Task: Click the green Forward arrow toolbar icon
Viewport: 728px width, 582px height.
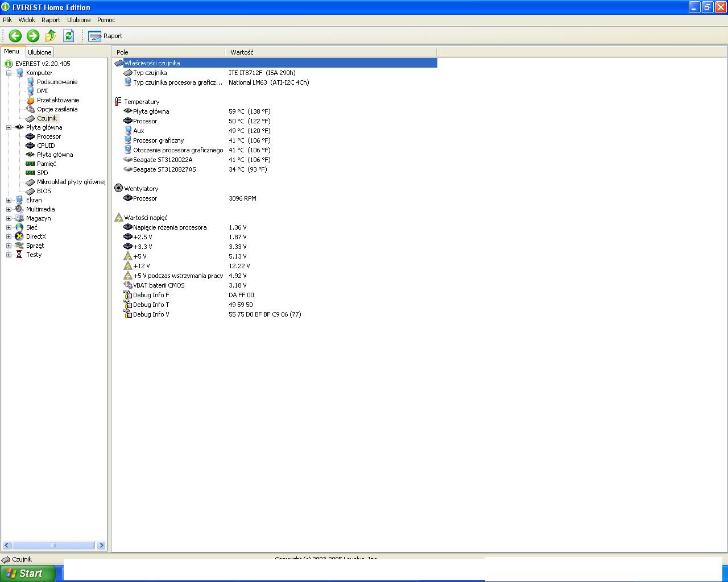Action: pos(33,36)
